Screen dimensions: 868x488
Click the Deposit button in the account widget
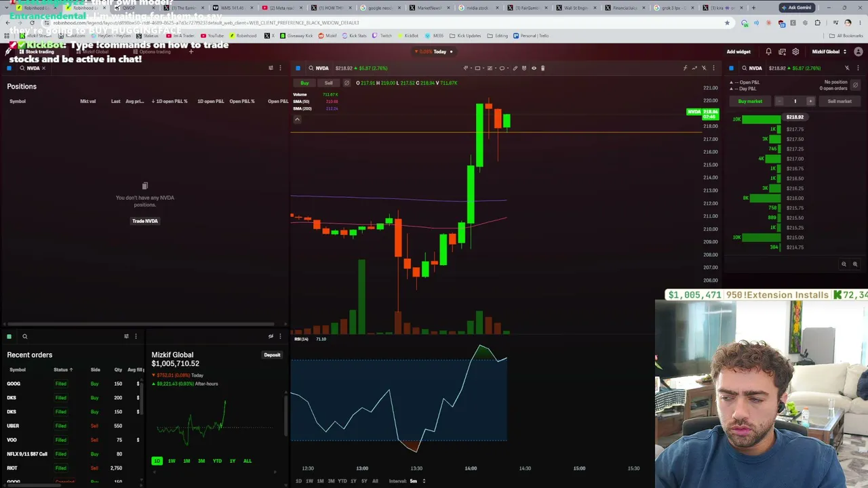point(272,354)
